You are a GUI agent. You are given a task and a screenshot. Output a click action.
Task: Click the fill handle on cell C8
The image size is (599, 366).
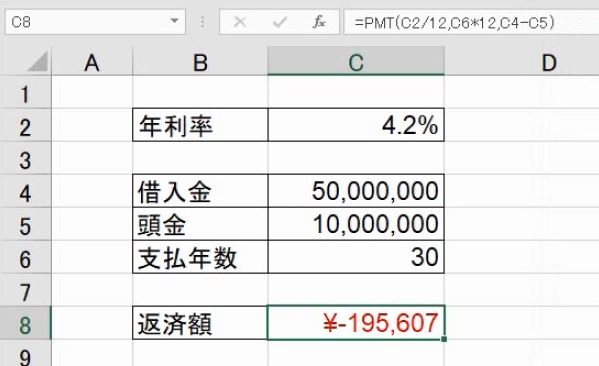444,339
